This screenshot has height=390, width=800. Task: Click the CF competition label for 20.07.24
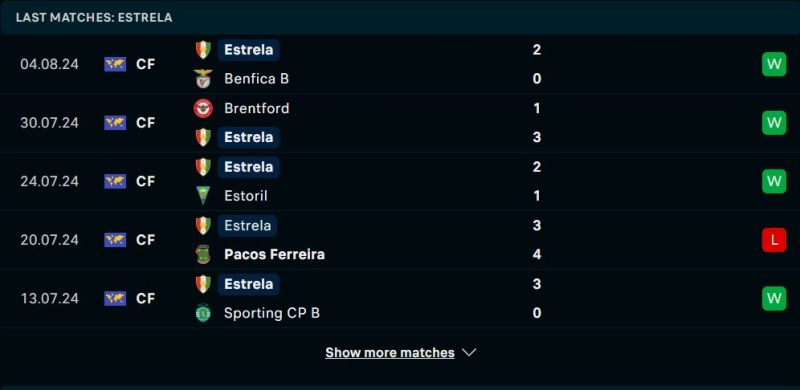click(145, 240)
